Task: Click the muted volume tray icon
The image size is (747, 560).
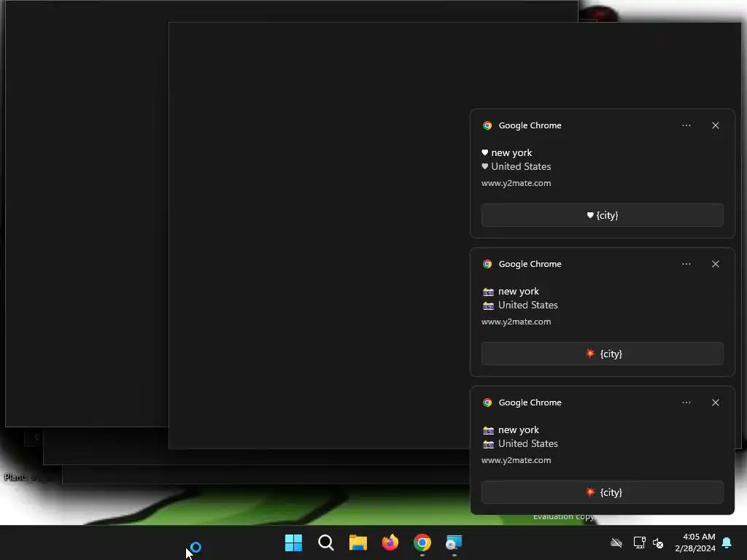Action: pyautogui.click(x=658, y=542)
